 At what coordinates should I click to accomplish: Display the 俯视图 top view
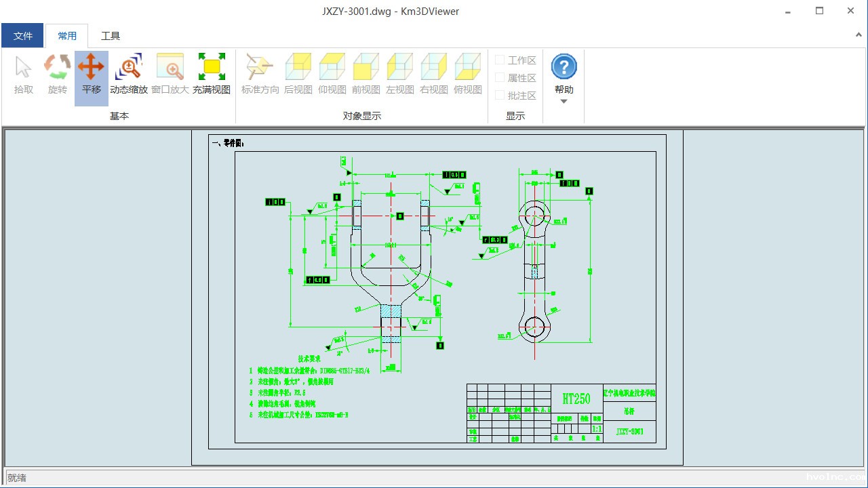[x=467, y=75]
